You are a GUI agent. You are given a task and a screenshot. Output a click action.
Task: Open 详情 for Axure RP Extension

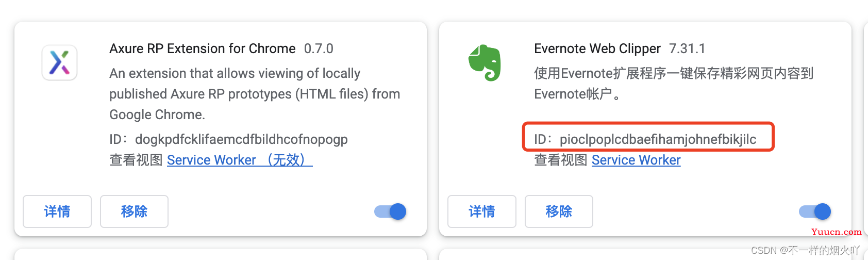[x=57, y=212]
